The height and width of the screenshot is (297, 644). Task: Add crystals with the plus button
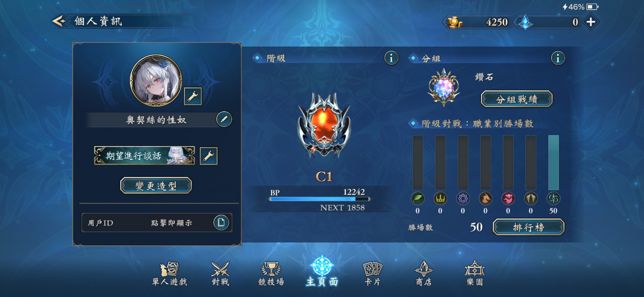point(591,22)
